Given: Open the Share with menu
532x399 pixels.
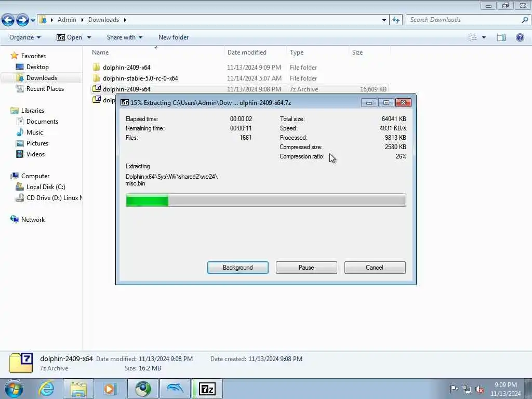Looking at the screenshot, I should (125, 37).
